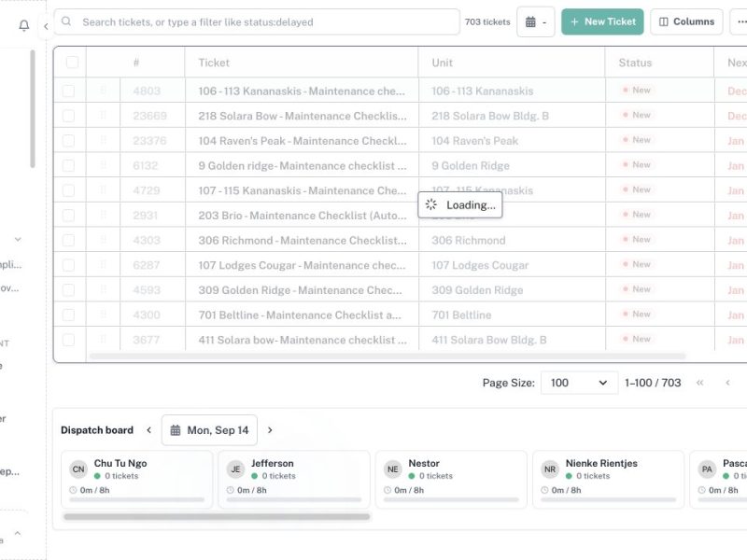Image resolution: width=747 pixels, height=560 pixels.
Task: Open Chu Tu Ngo's dispatch card
Action: (136, 479)
